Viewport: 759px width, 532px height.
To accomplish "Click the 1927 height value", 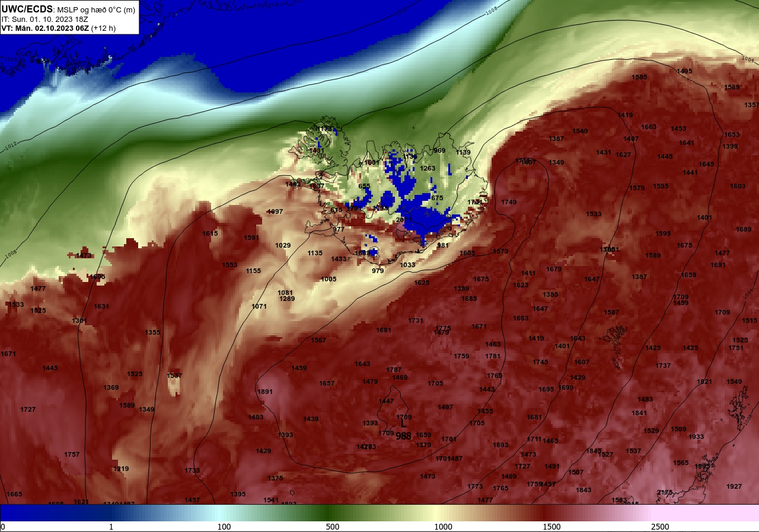I will tap(734, 486).
